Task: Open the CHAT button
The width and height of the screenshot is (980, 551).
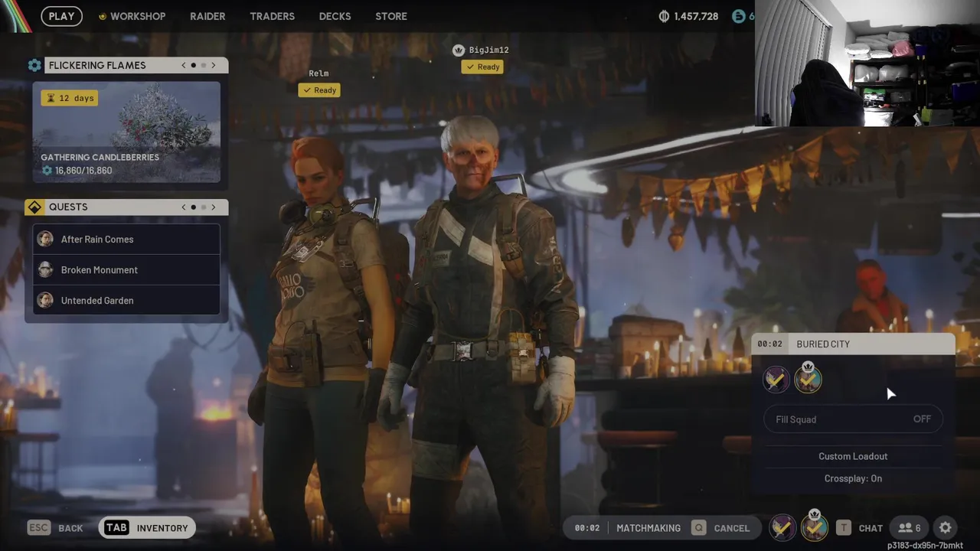Action: [x=871, y=528]
